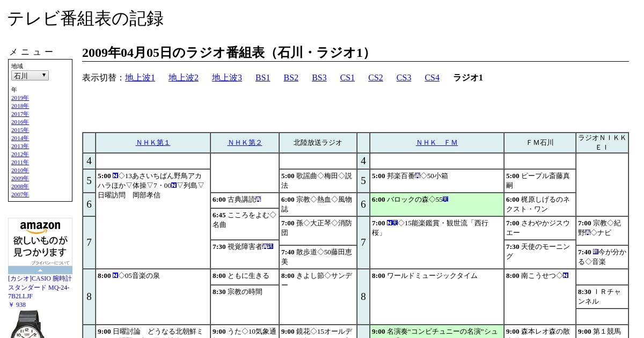This screenshot has height=338, width=644.
Task: Select the 6:45 こころをよむ◇名曲 listing
Action: point(245,224)
